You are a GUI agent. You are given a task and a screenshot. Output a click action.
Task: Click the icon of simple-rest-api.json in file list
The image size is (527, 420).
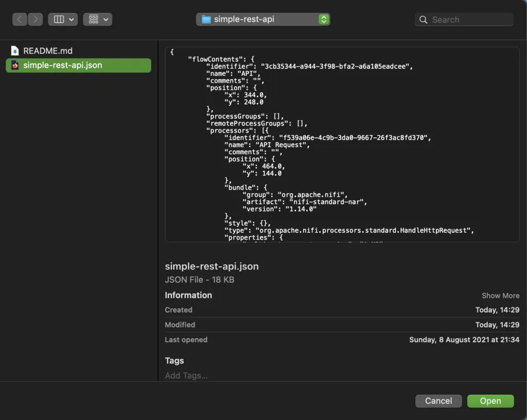pyautogui.click(x=15, y=65)
